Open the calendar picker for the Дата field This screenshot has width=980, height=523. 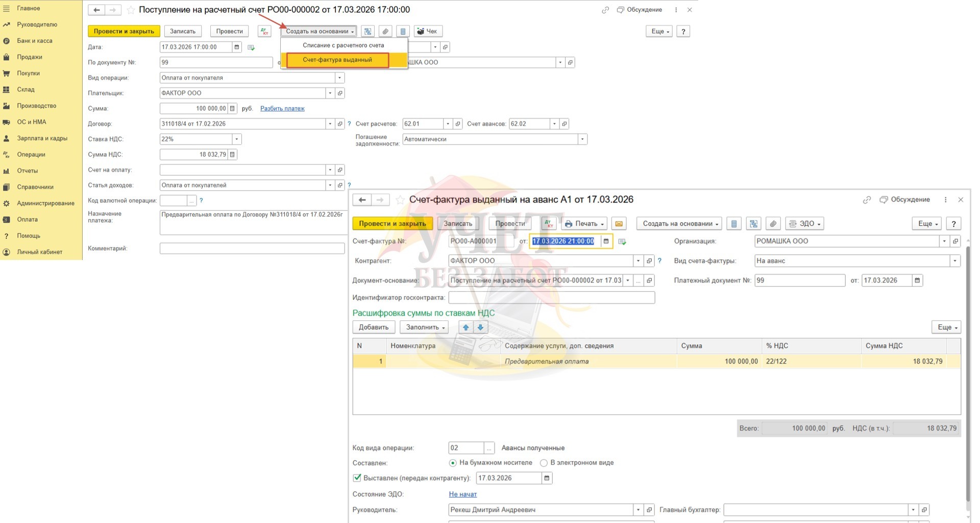pyautogui.click(x=236, y=47)
